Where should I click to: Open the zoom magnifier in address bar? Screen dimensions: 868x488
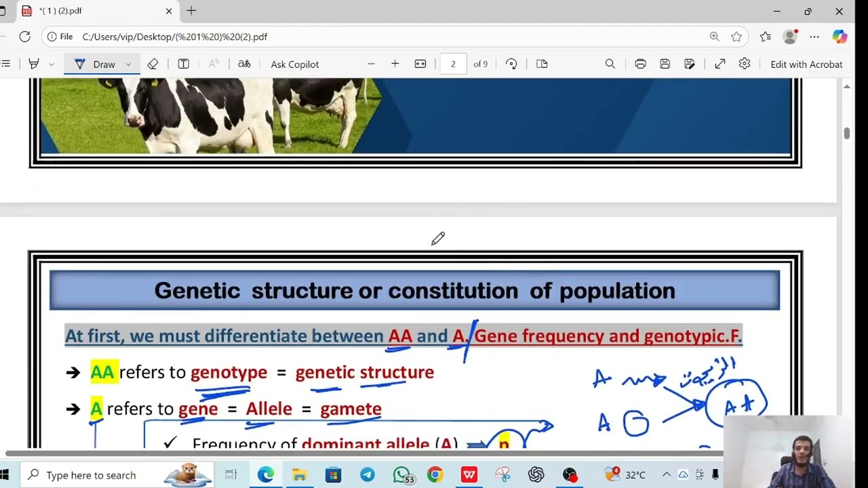tap(715, 37)
